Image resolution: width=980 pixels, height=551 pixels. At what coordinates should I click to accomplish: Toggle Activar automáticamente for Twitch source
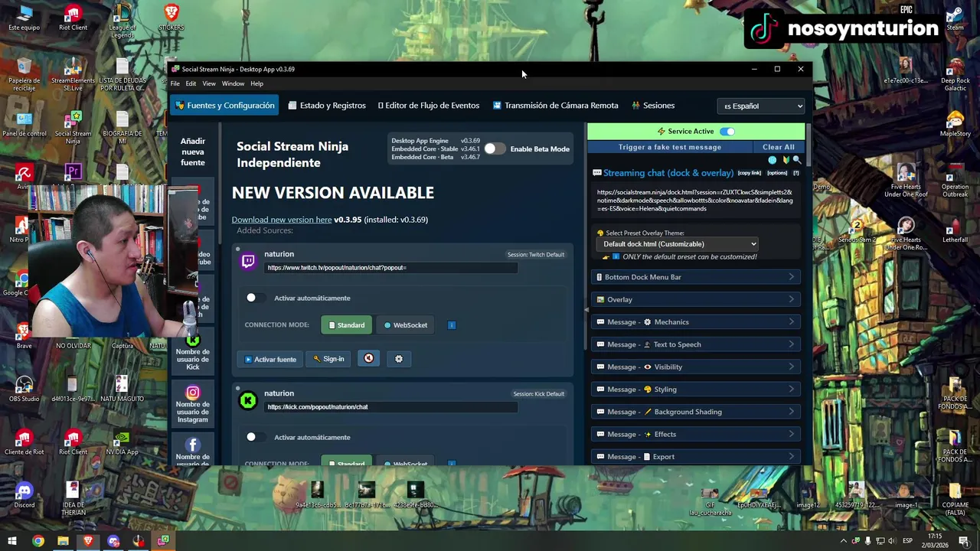pos(256,298)
